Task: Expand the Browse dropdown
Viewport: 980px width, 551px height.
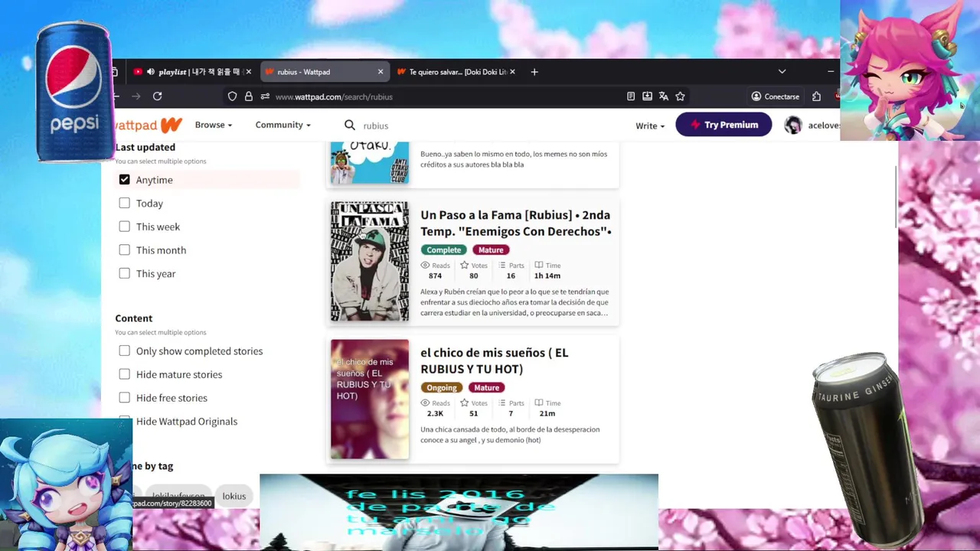Action: tap(213, 125)
